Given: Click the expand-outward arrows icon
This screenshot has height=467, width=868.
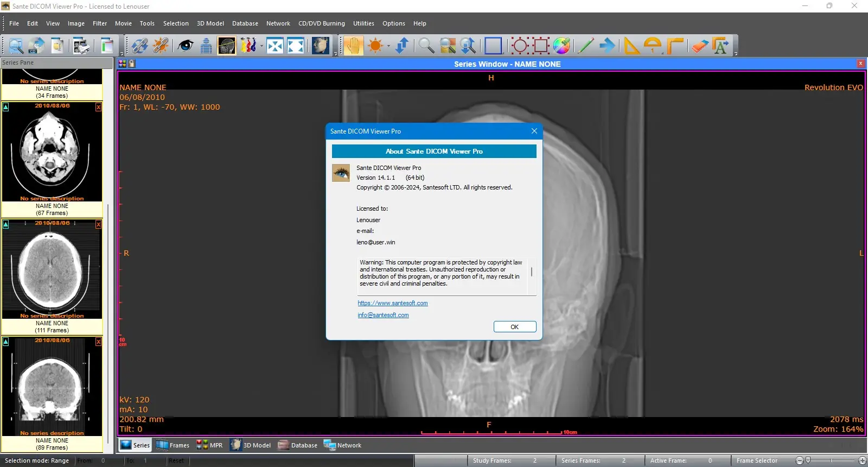Looking at the screenshot, I should [x=296, y=46].
